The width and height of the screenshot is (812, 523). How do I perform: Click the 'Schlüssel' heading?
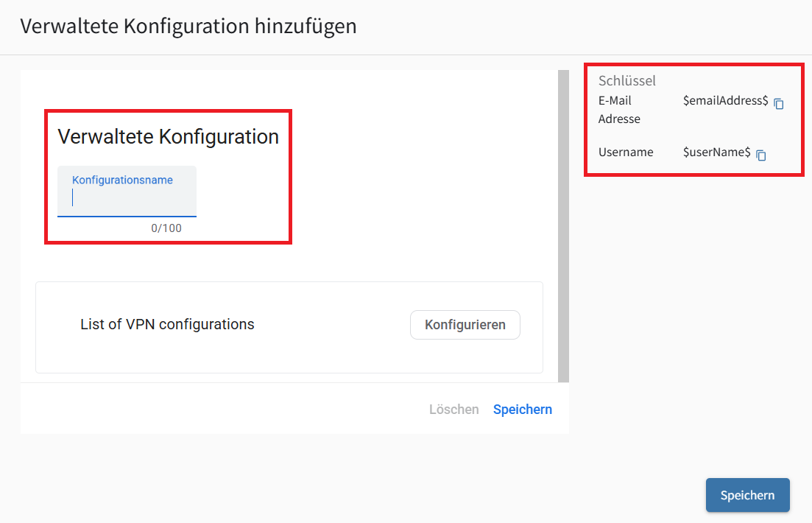627,81
